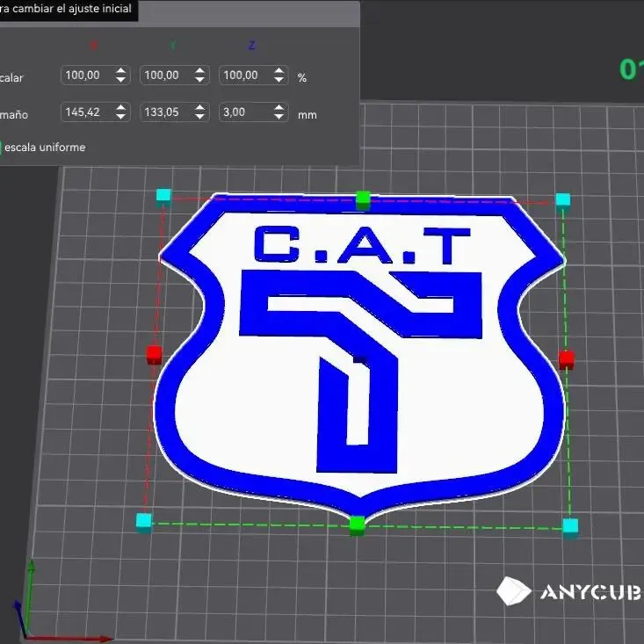Increase X size 145,42 with up arrow
The image size is (644, 644).
(x=120, y=107)
